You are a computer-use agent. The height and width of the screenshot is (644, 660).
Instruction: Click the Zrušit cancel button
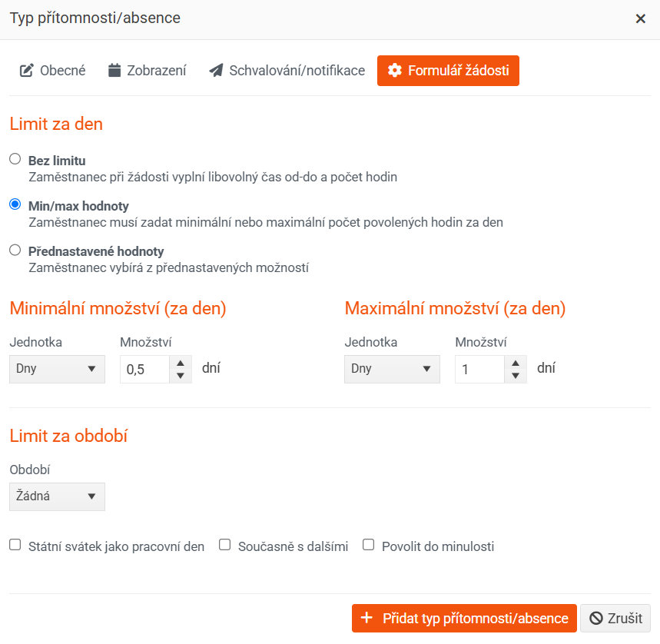(615, 618)
